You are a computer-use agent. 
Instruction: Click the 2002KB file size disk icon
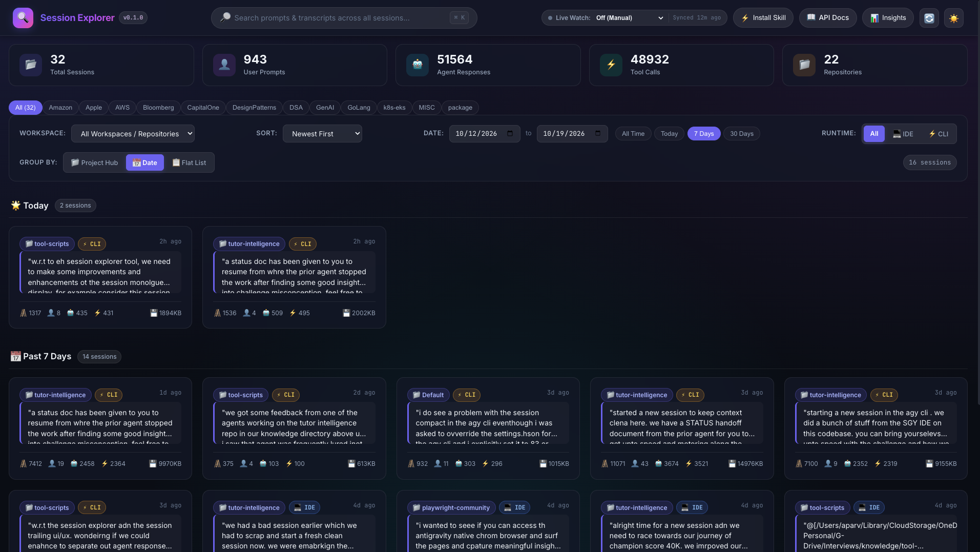pos(346,313)
